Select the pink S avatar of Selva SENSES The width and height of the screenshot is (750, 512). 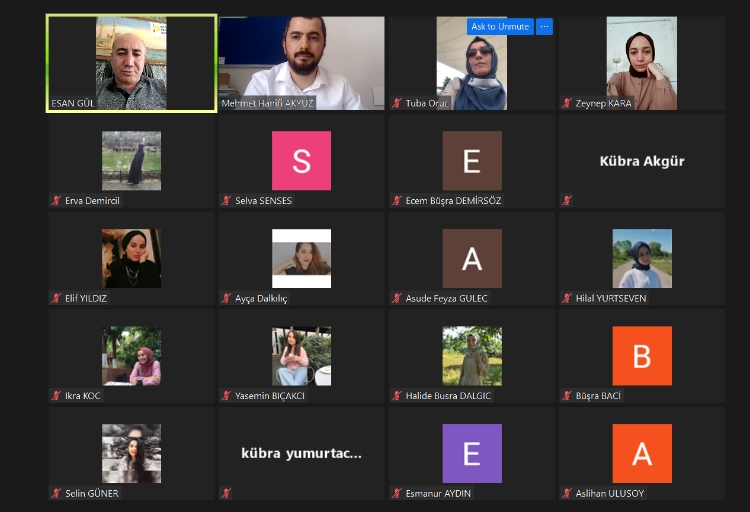301,160
